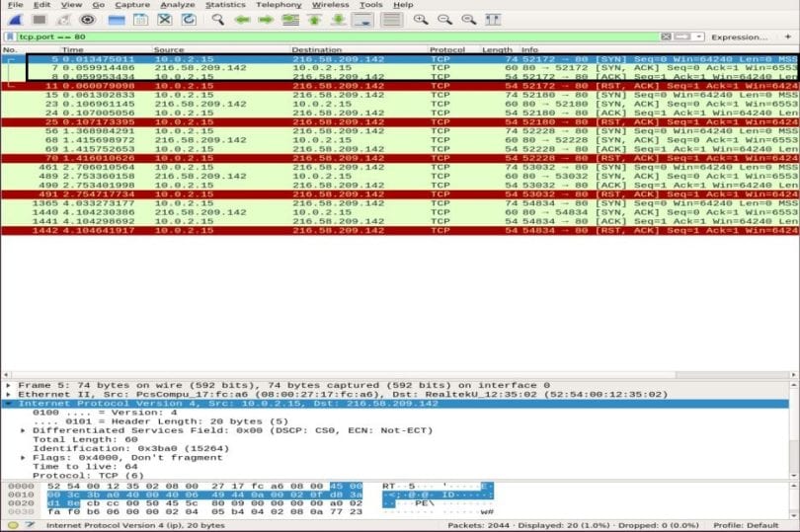Open capture file properties status icon
The image size is (800, 532).
(30, 525)
